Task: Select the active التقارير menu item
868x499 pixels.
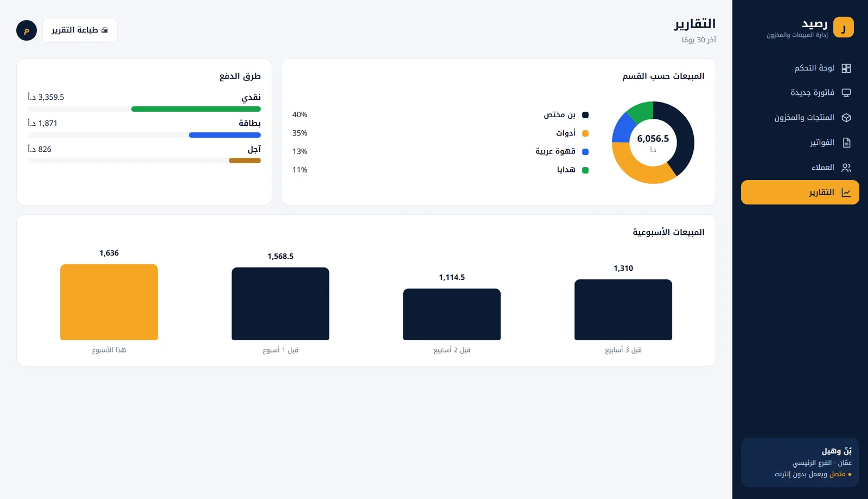Action: coord(800,193)
